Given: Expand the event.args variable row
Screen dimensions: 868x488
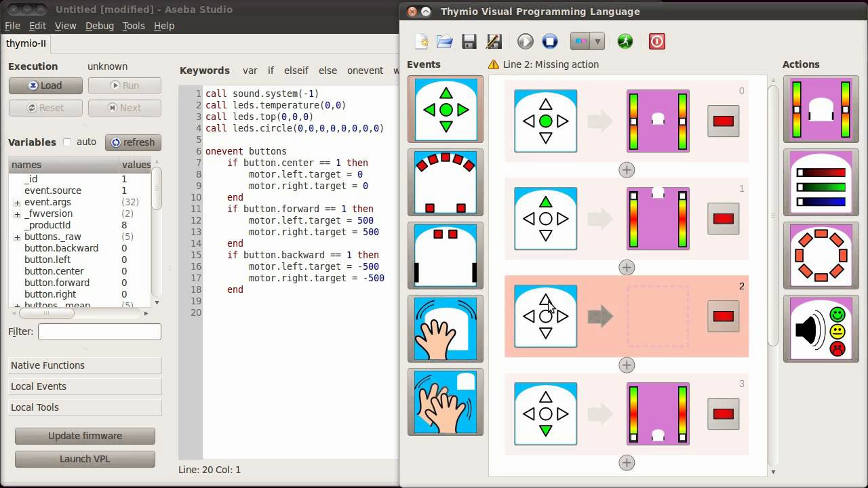Looking at the screenshot, I should click(17, 203).
